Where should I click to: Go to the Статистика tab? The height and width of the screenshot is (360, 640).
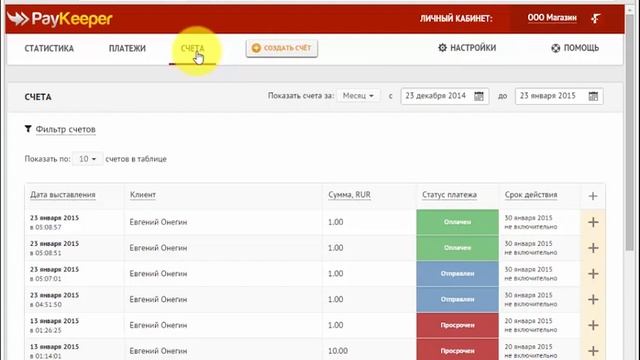pyautogui.click(x=49, y=48)
